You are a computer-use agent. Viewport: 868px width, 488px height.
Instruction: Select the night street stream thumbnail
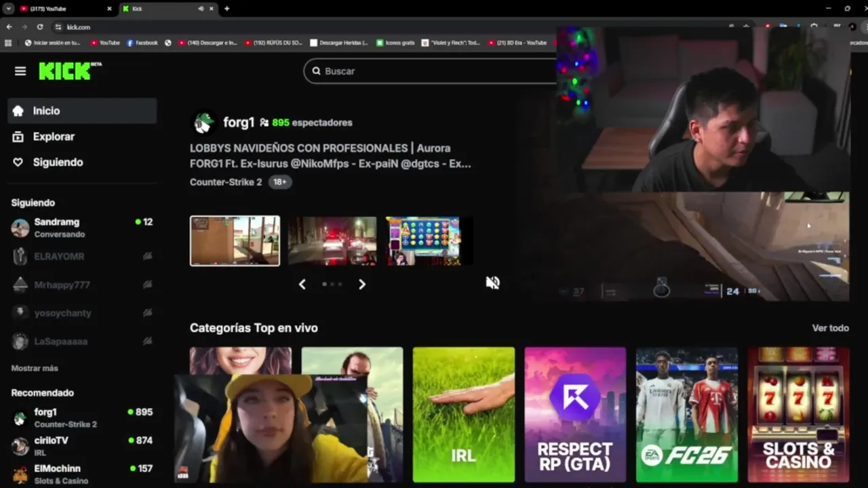pos(332,241)
